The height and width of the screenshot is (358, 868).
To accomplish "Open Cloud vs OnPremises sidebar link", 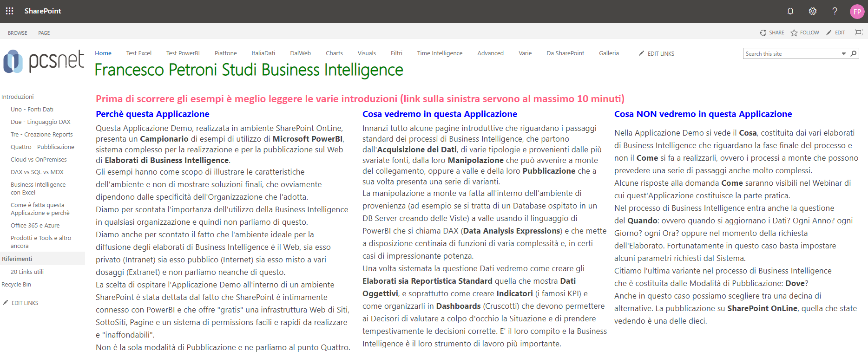I will point(39,159).
